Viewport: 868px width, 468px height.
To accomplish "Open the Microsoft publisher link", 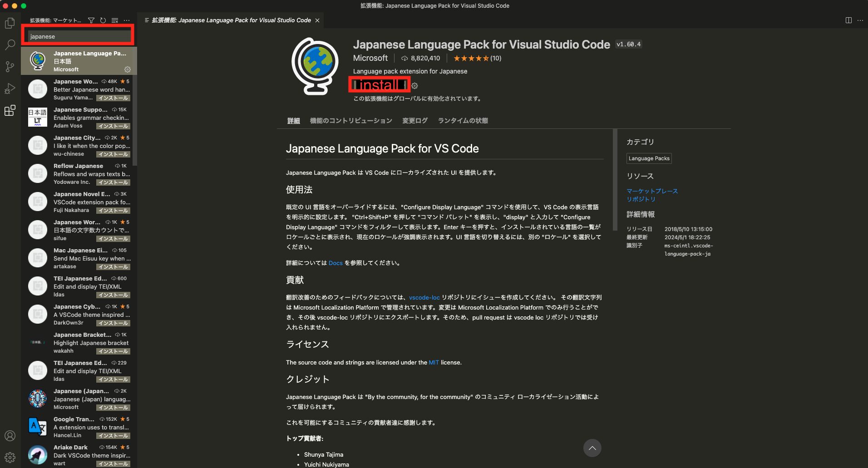I will pos(370,58).
